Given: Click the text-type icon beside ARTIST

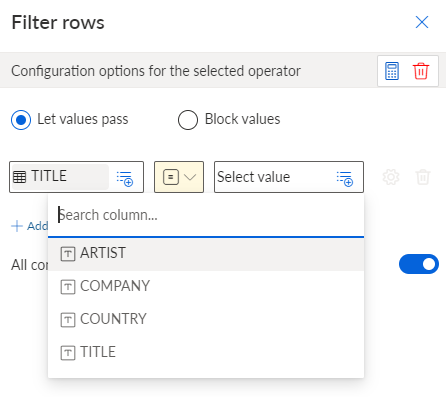Looking at the screenshot, I should 68,254.
